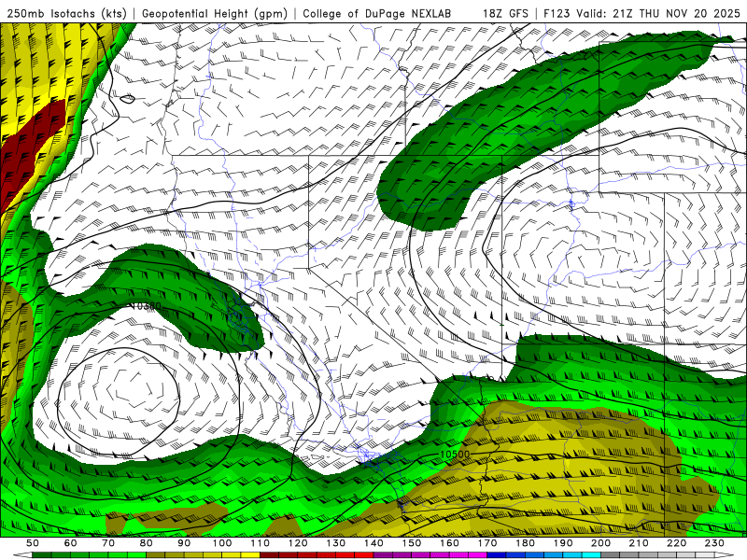Click the darkest green swatch after 50
Image resolution: width=747 pixels, height=560 pixels.
[x=42, y=555]
